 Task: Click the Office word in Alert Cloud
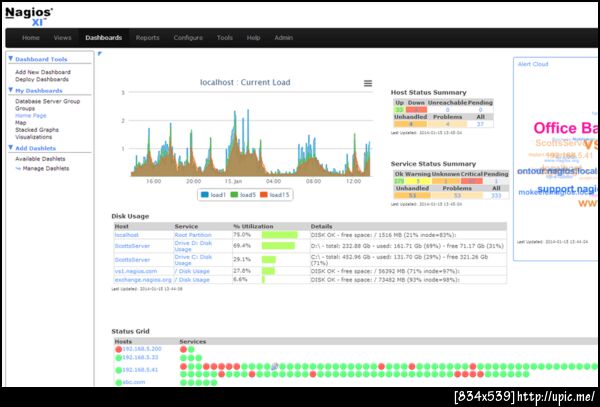coord(555,128)
